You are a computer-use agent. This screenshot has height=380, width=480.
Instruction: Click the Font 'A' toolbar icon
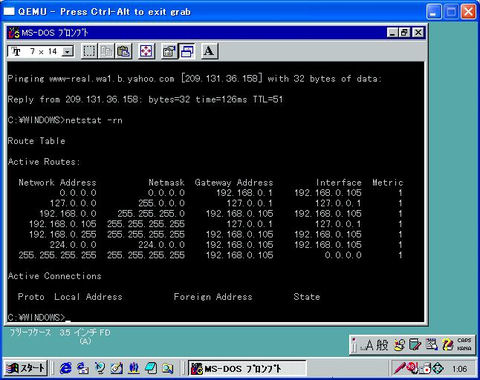[209, 51]
